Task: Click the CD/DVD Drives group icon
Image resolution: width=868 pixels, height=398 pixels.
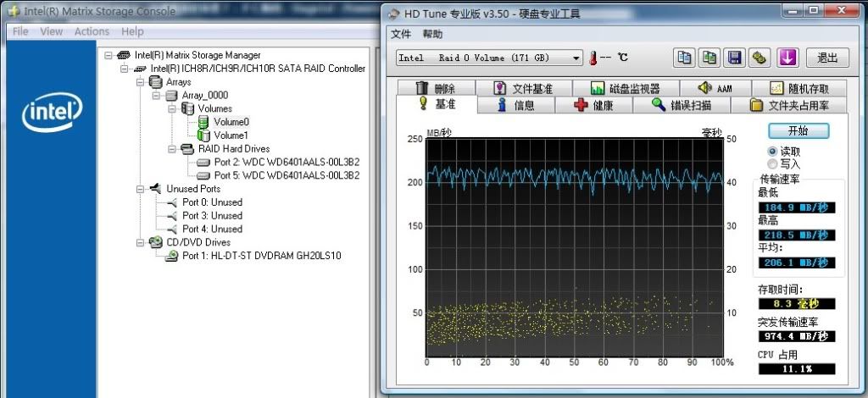Action: pyautogui.click(x=156, y=242)
